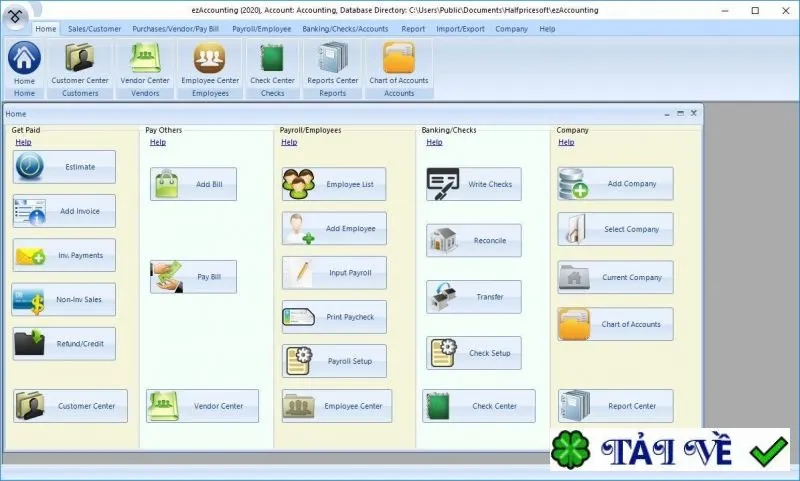The width and height of the screenshot is (800, 481).
Task: Click the Add Employee button
Action: [x=334, y=229]
